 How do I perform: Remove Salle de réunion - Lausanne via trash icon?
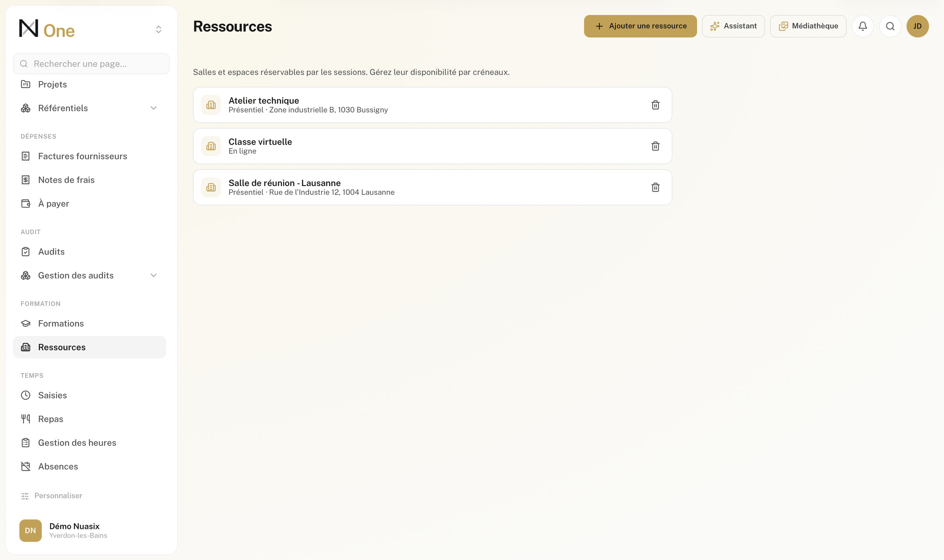pos(655,188)
